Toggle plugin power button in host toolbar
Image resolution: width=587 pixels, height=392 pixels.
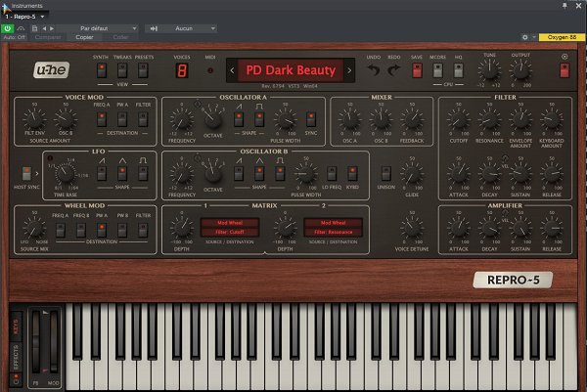pyautogui.click(x=7, y=28)
